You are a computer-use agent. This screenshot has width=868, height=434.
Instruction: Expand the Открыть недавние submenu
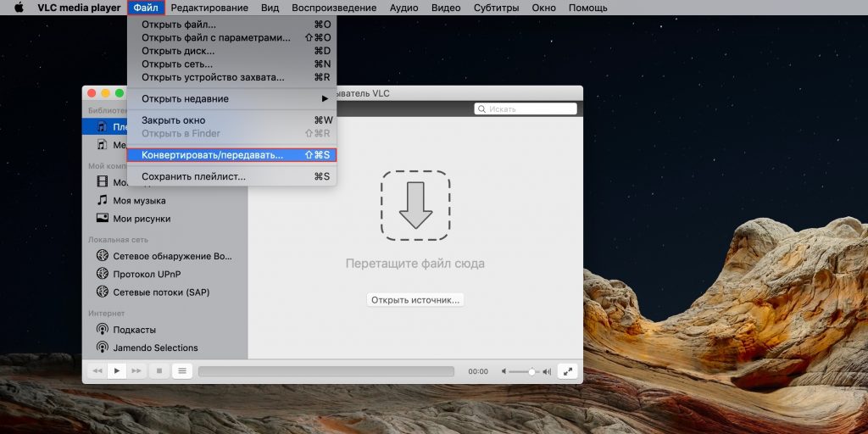pos(232,98)
